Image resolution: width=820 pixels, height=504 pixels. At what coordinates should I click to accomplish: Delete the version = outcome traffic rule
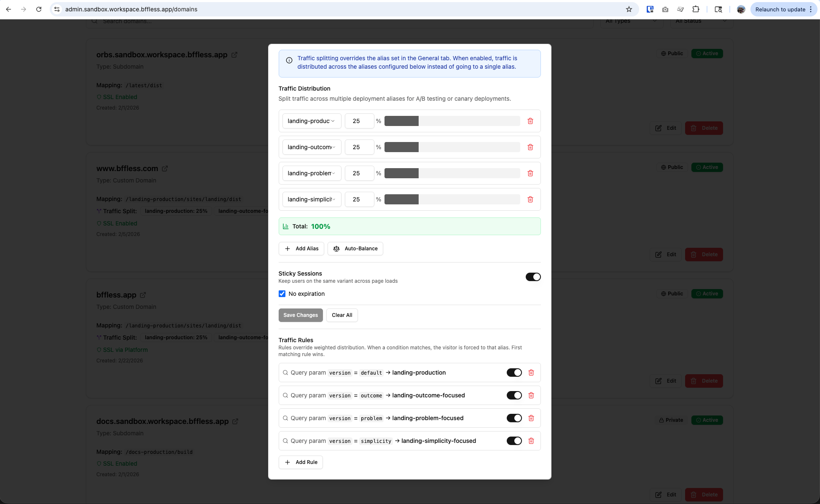pos(531,395)
